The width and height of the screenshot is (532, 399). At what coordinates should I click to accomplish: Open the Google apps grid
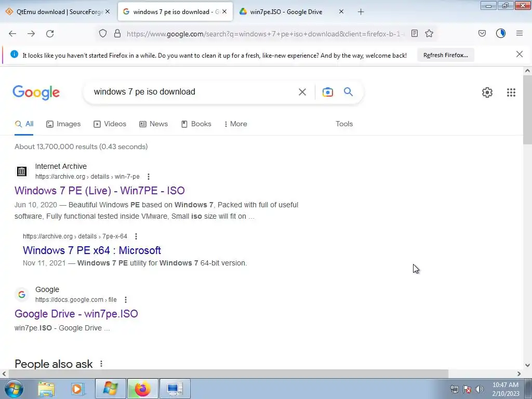pyautogui.click(x=511, y=92)
